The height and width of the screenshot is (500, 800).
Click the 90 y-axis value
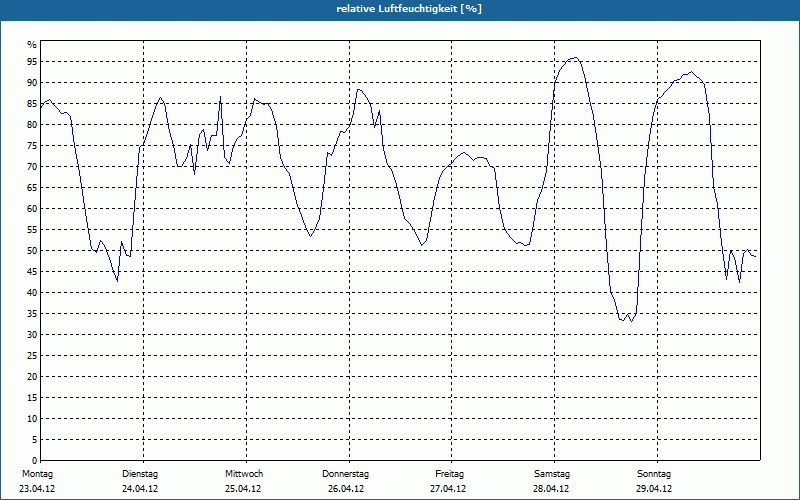(x=32, y=83)
